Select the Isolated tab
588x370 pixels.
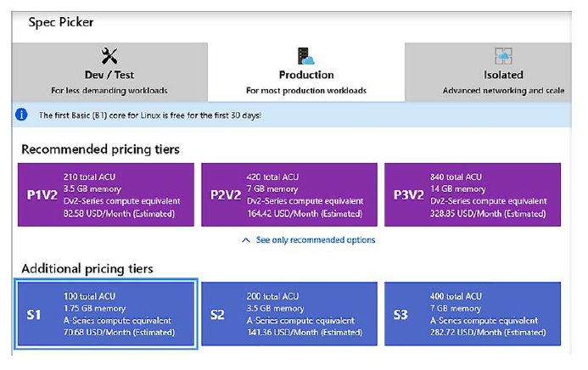[x=504, y=73]
